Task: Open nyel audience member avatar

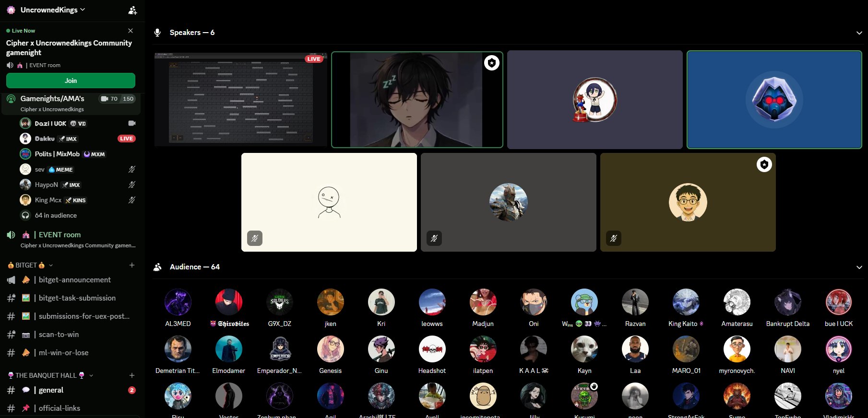Action: (839, 349)
